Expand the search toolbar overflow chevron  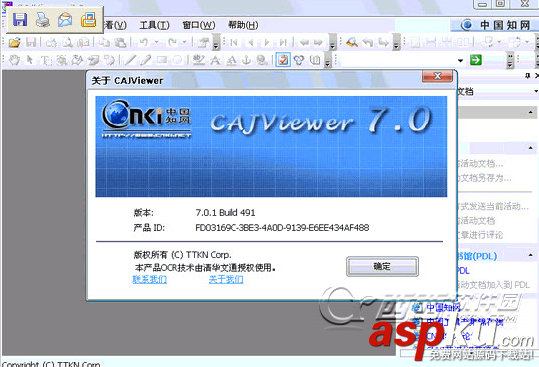pos(396,43)
